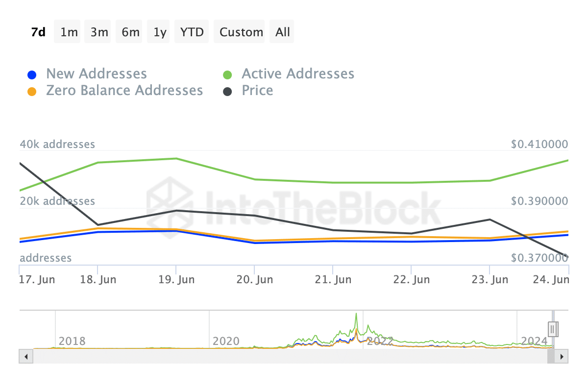The image size is (588, 392).
Task: Select the 7d time range
Action: pos(38,32)
